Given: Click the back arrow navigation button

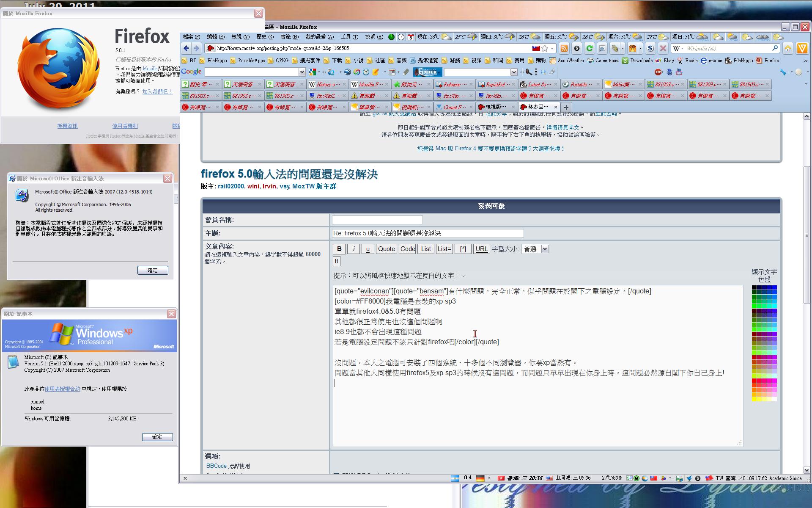Looking at the screenshot, I should (x=186, y=48).
